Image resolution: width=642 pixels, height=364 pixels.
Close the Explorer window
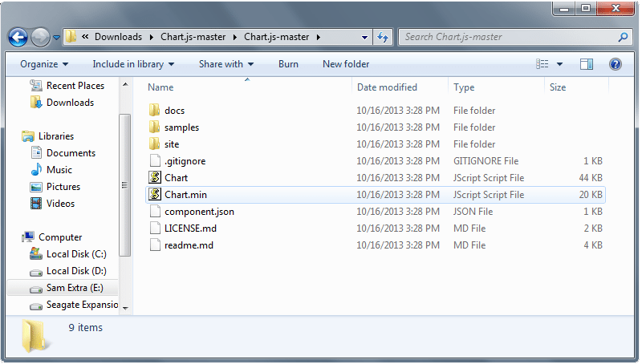616,8
